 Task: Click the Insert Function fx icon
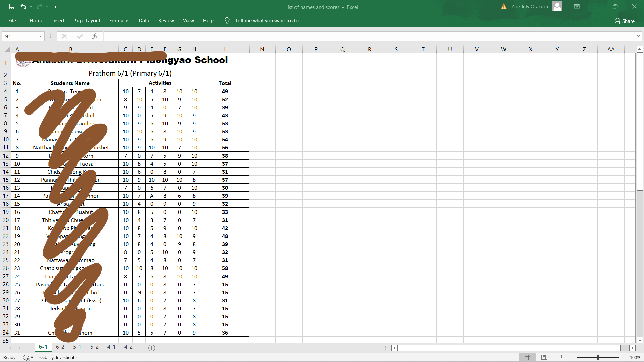pos(95,36)
